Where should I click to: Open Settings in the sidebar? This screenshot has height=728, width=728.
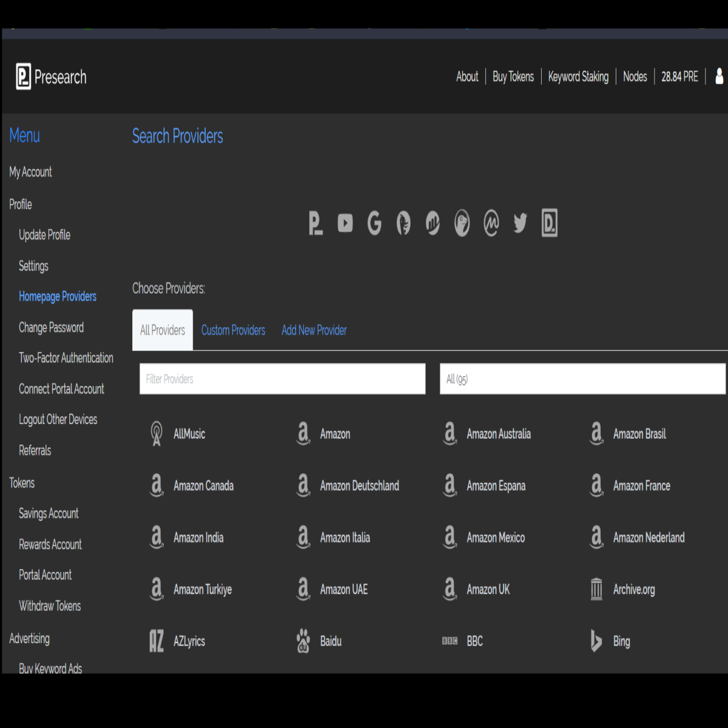pos(33,266)
